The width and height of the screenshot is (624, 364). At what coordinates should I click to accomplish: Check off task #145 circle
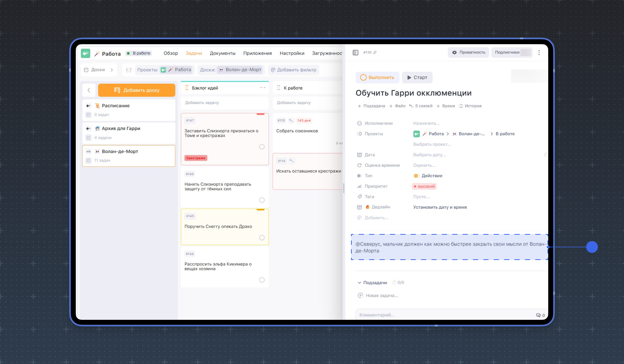pyautogui.click(x=262, y=238)
